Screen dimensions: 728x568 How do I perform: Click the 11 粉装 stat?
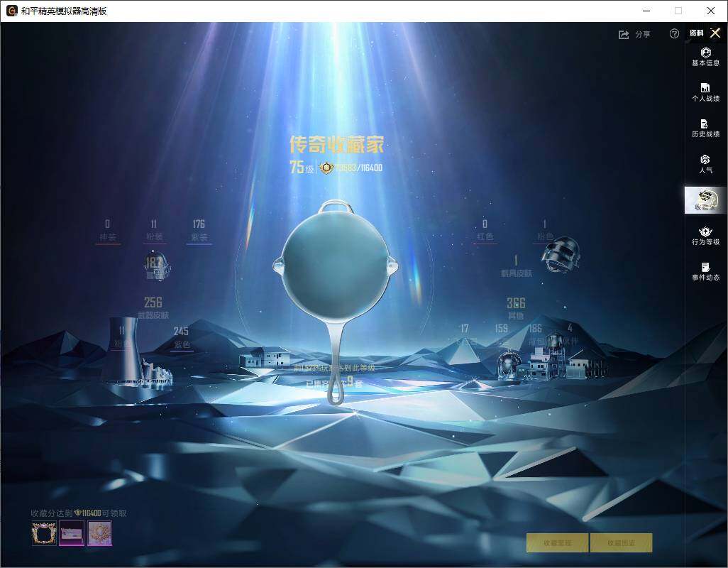click(154, 230)
